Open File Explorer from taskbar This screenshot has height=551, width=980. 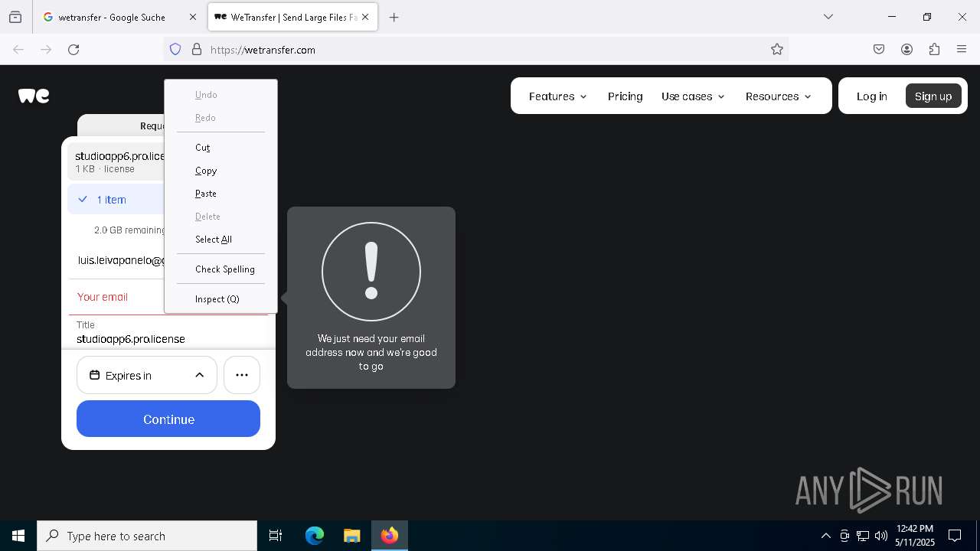pos(351,536)
